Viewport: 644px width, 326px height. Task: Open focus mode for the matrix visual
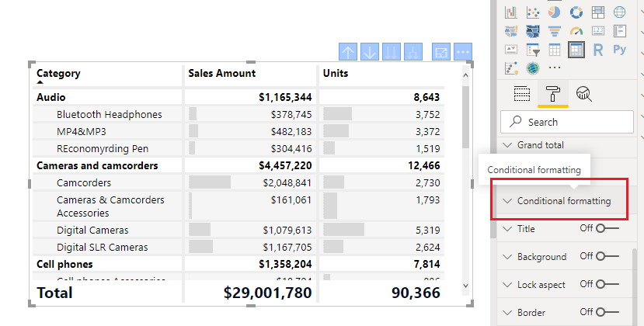pyautogui.click(x=441, y=52)
